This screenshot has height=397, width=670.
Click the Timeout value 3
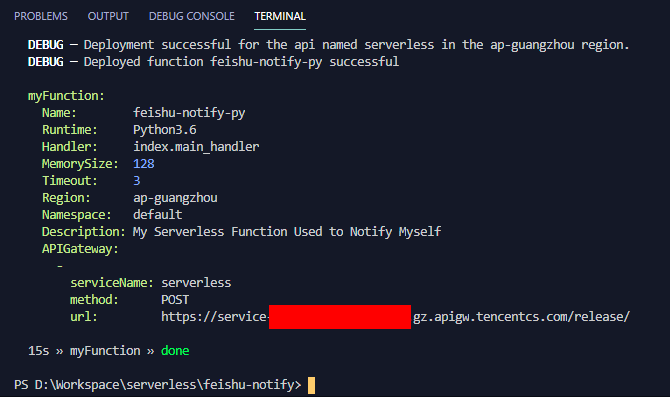[x=137, y=181]
